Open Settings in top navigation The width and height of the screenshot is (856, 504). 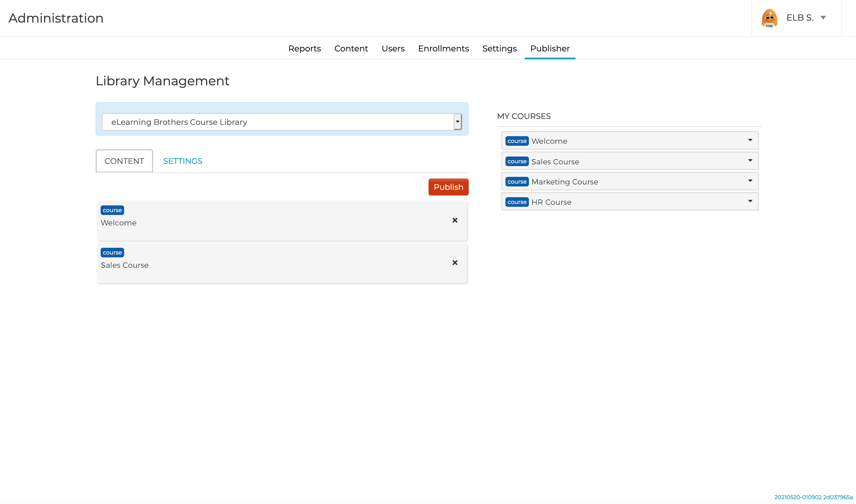pos(499,49)
